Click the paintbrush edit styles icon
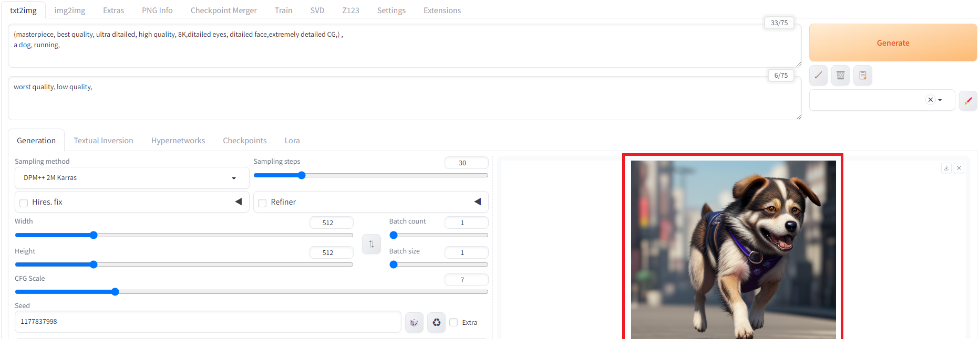 968,100
